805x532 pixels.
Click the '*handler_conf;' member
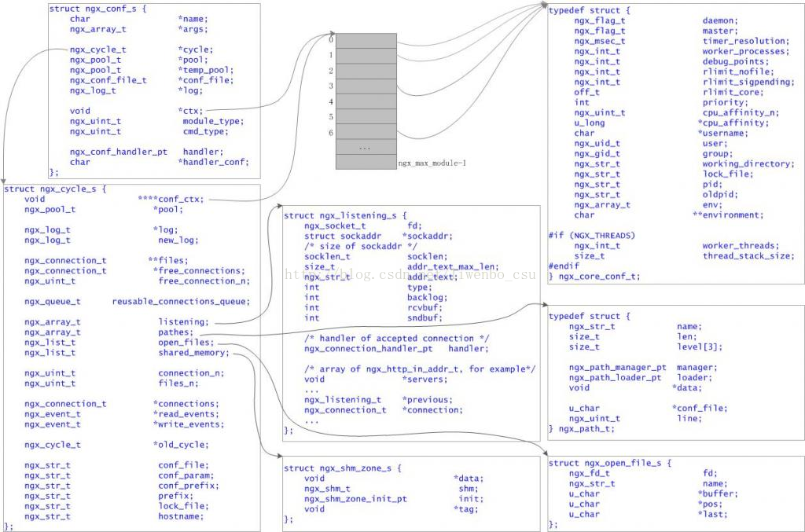pyautogui.click(x=214, y=162)
